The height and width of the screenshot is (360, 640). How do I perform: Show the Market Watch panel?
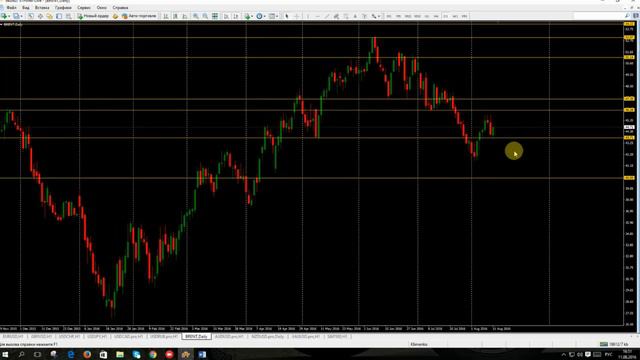coord(31,16)
